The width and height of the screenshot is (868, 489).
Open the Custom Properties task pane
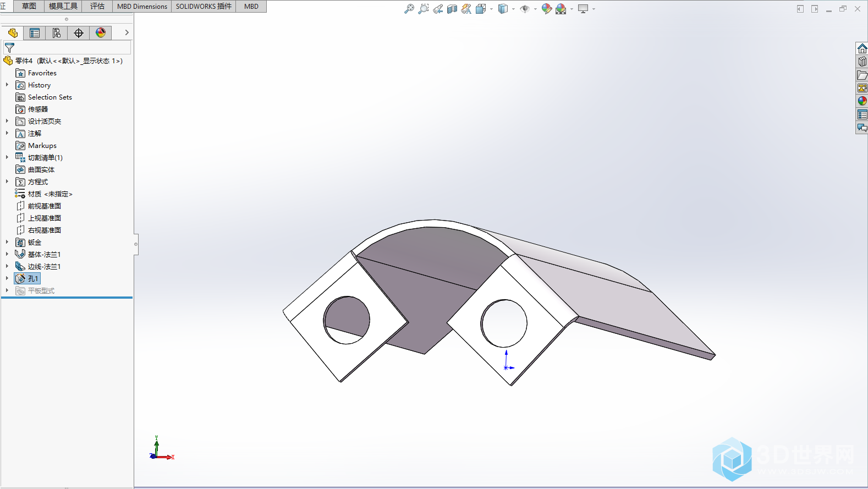point(862,114)
